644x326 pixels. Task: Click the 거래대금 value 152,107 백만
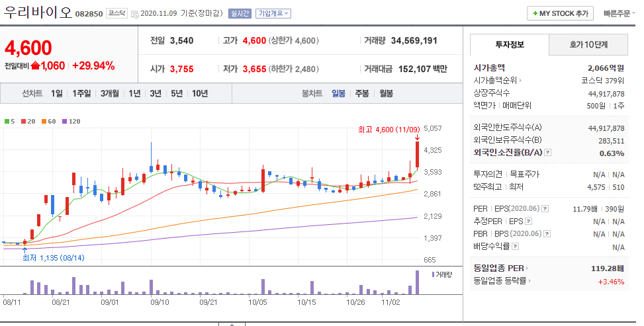pos(423,69)
